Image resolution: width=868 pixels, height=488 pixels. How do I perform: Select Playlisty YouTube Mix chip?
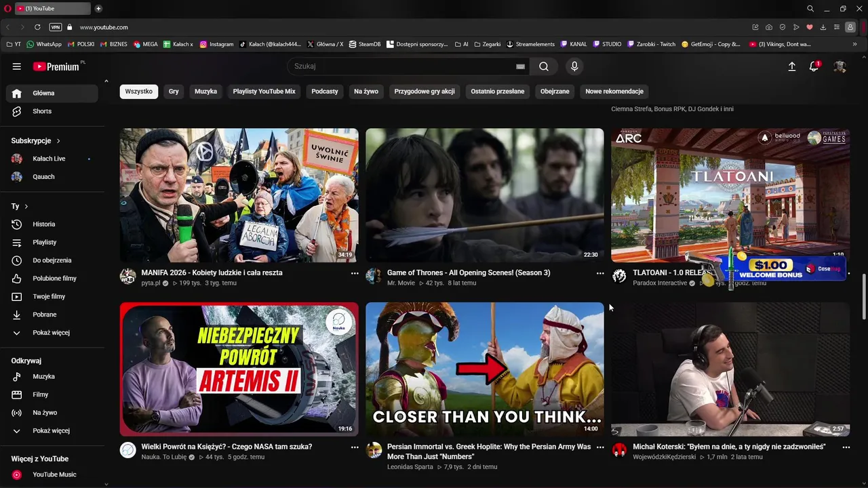(x=264, y=91)
